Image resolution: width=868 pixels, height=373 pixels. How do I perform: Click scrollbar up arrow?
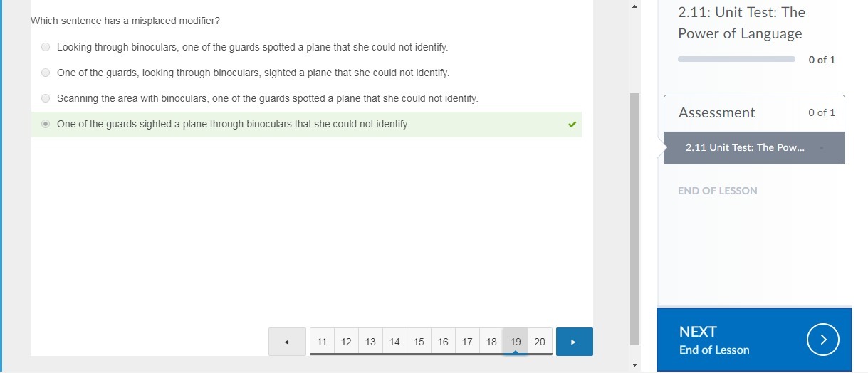[635, 6]
